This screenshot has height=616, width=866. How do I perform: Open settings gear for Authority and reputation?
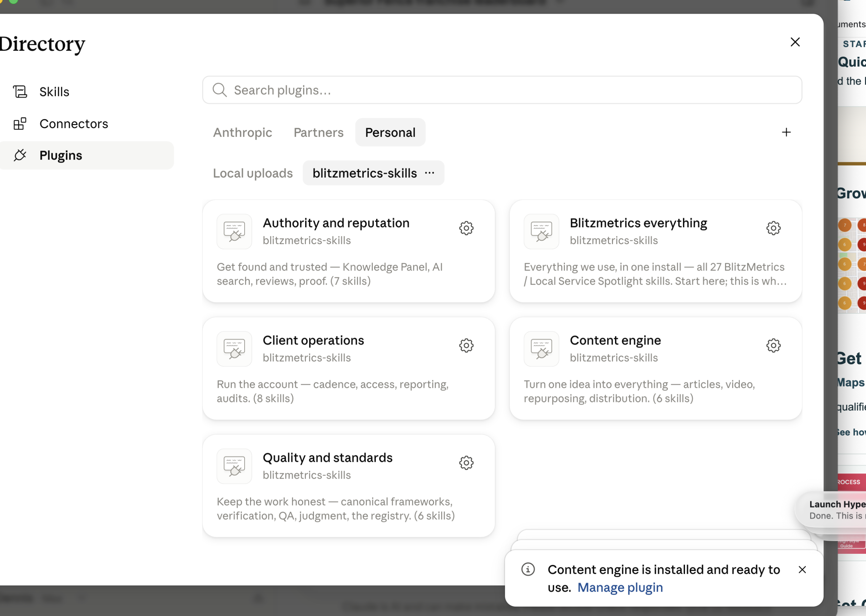(466, 228)
